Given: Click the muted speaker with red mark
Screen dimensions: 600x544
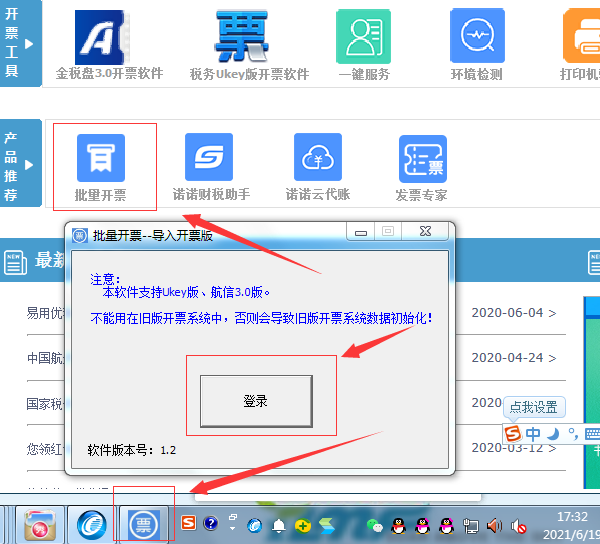Looking at the screenshot, I should coord(518,526).
